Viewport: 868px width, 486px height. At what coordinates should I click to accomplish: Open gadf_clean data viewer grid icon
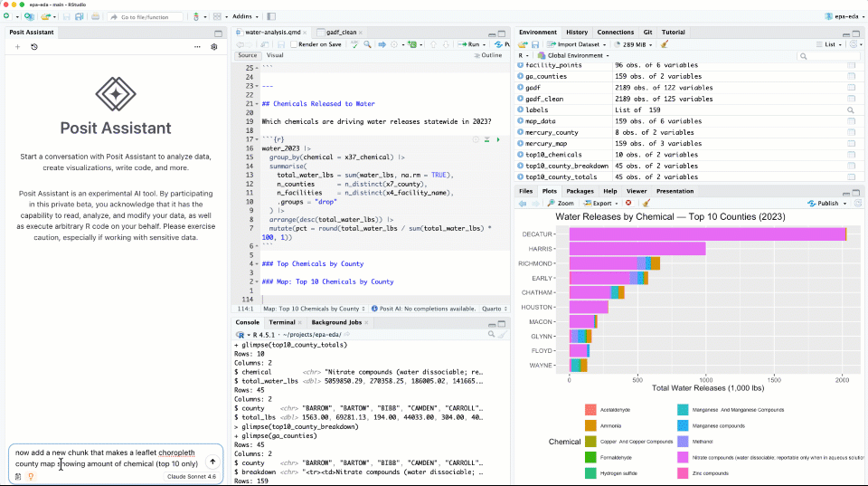[x=851, y=100]
